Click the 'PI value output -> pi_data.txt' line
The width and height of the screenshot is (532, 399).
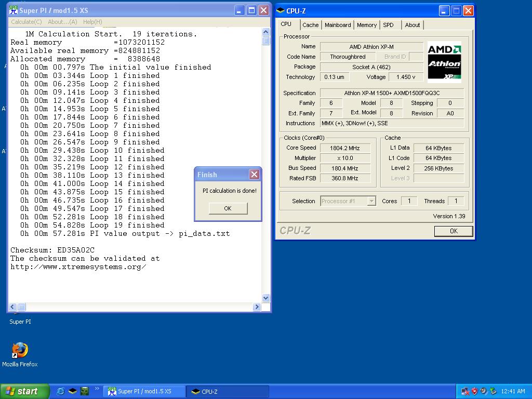(x=125, y=233)
